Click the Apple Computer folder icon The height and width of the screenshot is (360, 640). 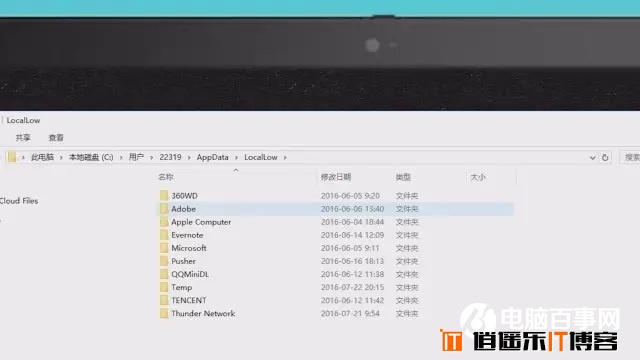(164, 222)
